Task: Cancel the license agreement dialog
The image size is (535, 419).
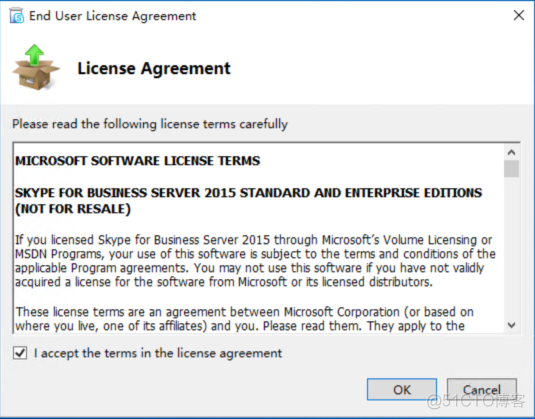Action: 481,389
